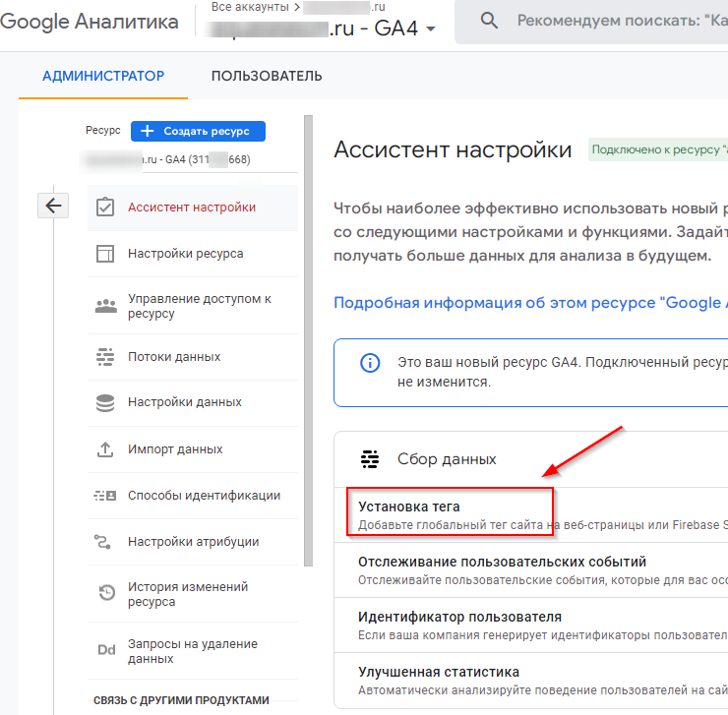Viewport: 728px width, 715px height.
Task: Open the account selector dropdown arrow
Action: tap(429, 30)
